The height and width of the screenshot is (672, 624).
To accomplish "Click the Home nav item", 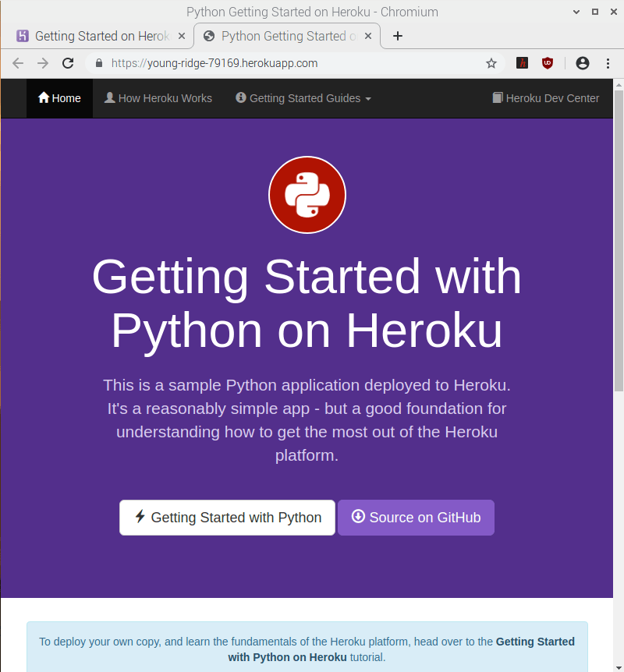I will (x=59, y=98).
